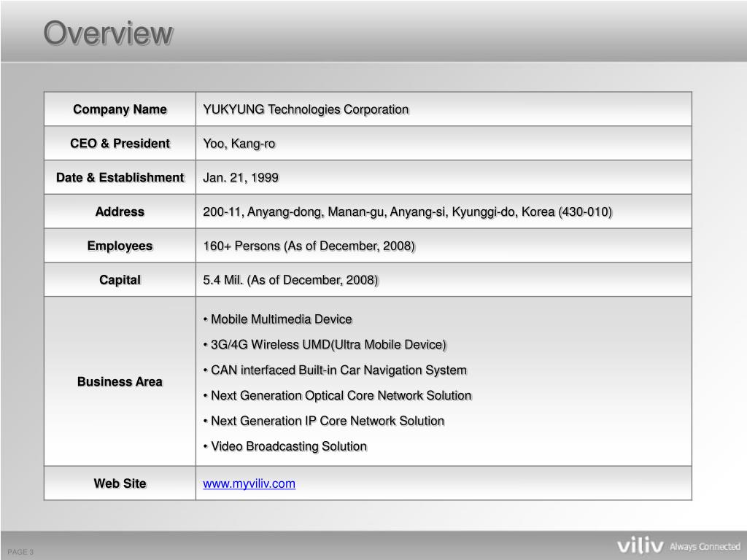Select the address starting with '200-11, Anyang-dong'

pyautogui.click(x=407, y=212)
